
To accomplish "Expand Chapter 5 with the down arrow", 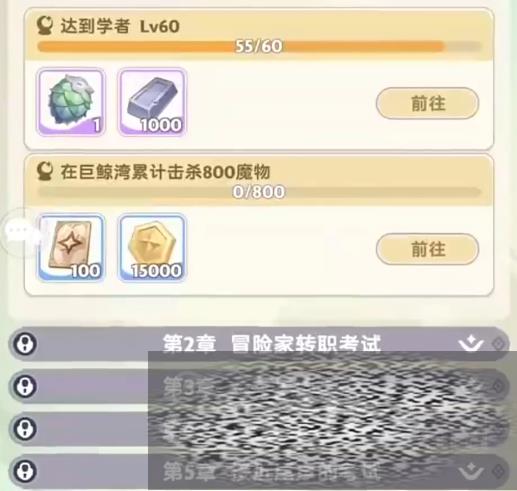I will pyautogui.click(x=470, y=471).
